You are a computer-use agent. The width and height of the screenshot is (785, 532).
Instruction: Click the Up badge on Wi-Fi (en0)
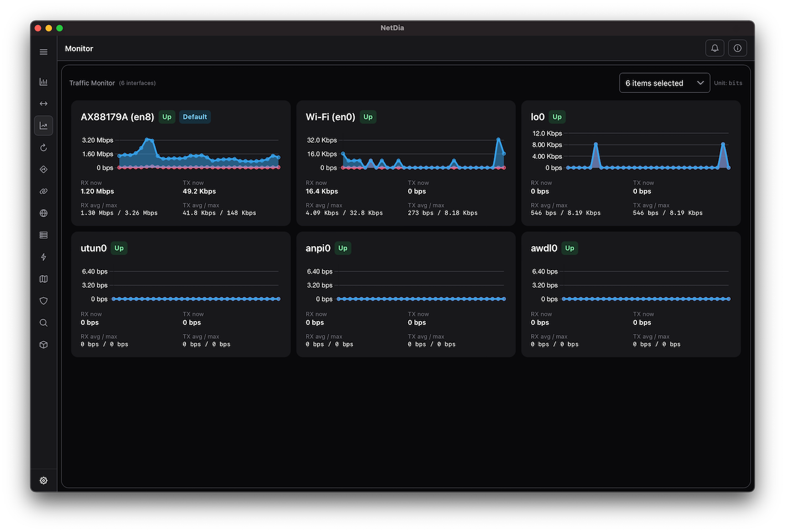click(x=368, y=117)
